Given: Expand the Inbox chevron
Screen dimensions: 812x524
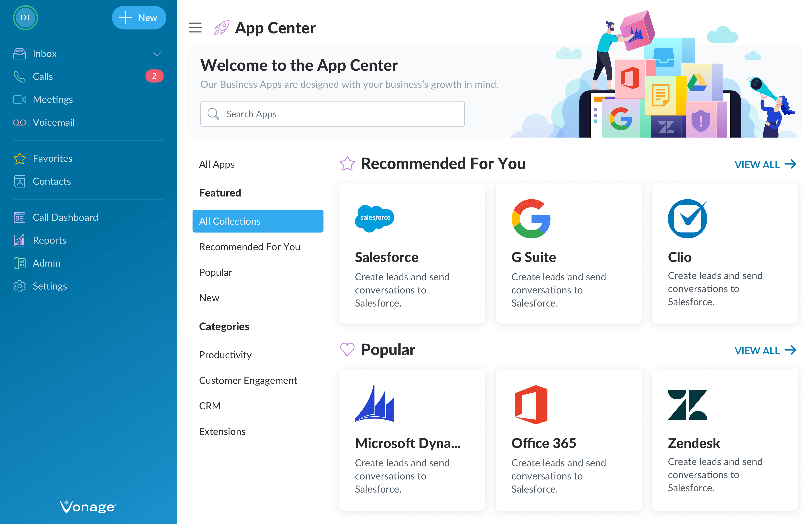Looking at the screenshot, I should (x=157, y=54).
